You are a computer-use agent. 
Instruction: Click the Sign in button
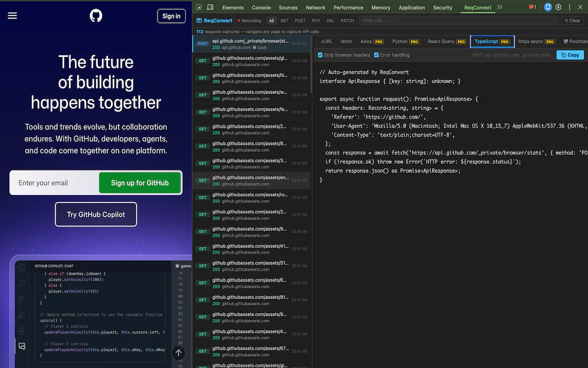(x=171, y=16)
